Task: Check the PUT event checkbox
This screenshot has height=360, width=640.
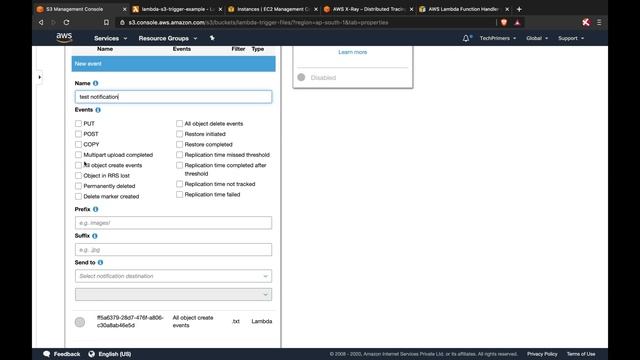Action: (x=78, y=123)
